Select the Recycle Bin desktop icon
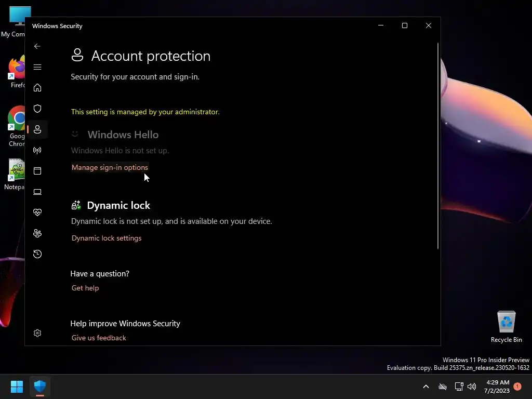The image size is (532, 399). [506, 326]
